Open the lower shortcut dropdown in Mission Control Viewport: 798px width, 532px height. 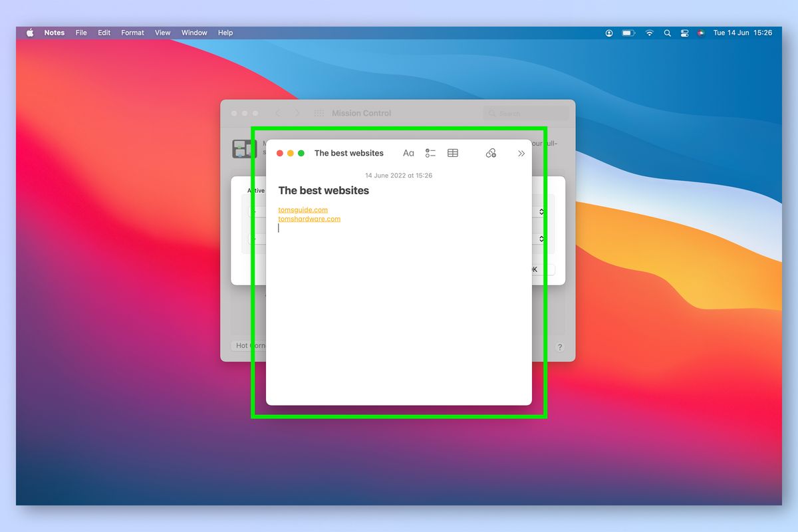(x=541, y=239)
